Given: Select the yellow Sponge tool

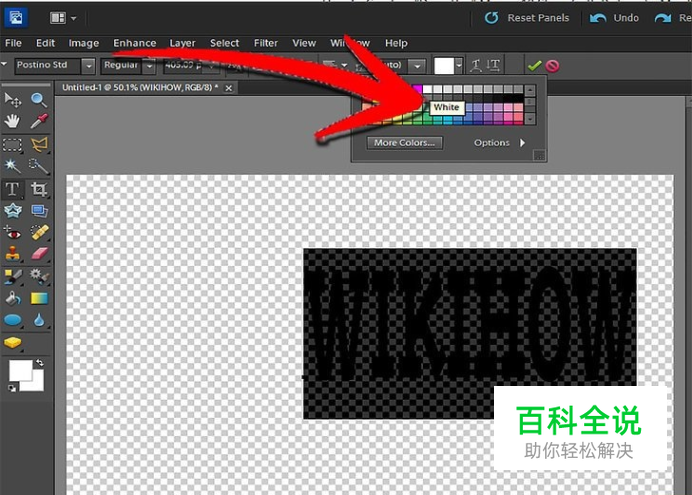Looking at the screenshot, I should coord(12,343).
